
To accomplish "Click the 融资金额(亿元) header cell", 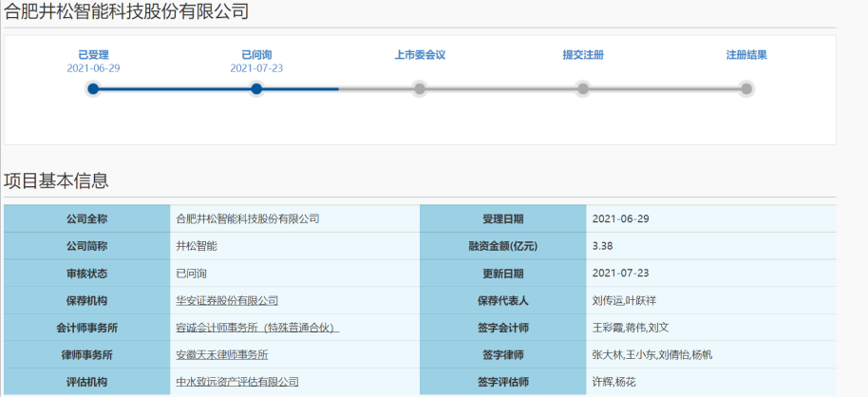I will pyautogui.click(x=503, y=246).
